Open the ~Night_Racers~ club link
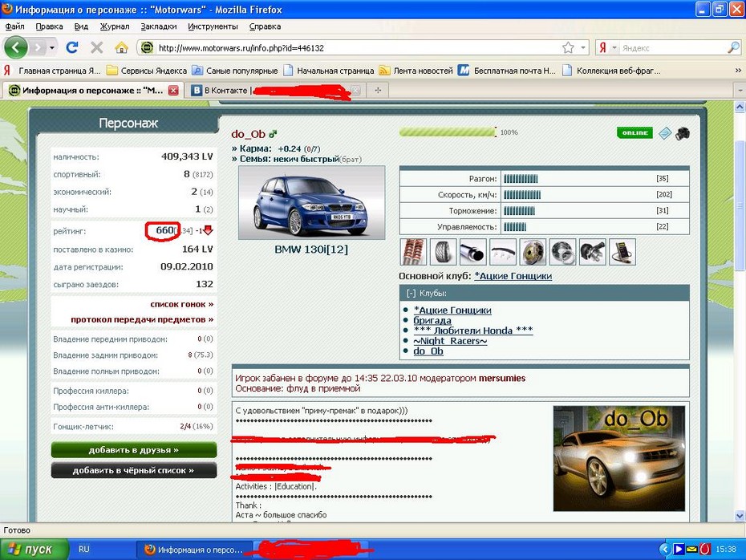Image resolution: width=746 pixels, height=560 pixels. (450, 341)
